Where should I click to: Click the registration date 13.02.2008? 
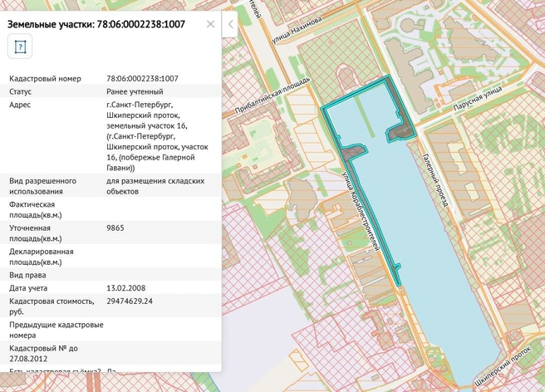125,288
